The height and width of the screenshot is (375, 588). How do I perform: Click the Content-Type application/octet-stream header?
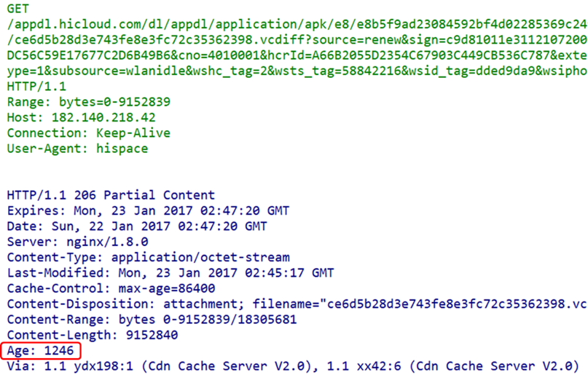click(x=148, y=257)
